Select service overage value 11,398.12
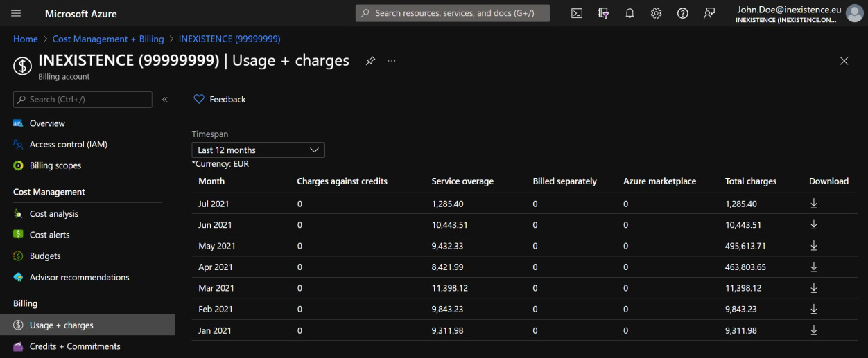868x358 pixels. (x=449, y=288)
